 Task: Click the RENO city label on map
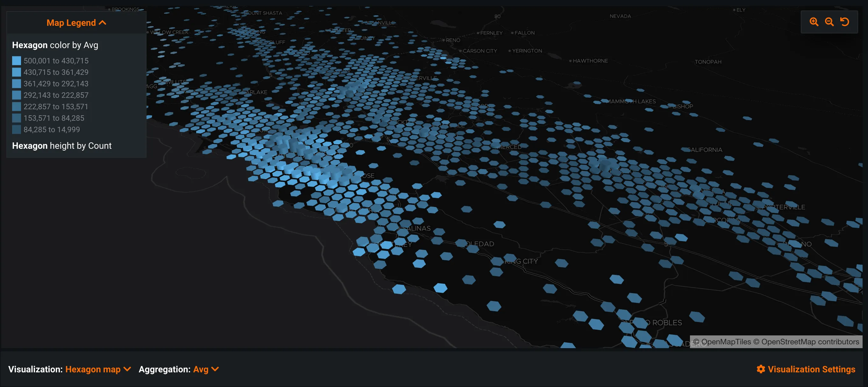point(453,40)
